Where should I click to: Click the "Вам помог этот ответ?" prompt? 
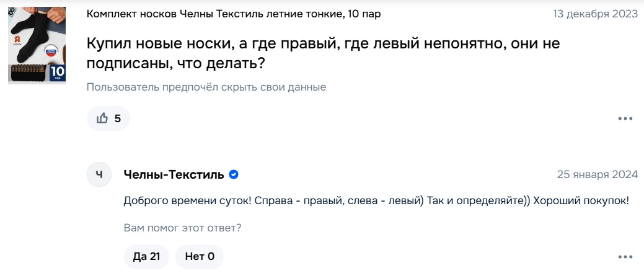[x=182, y=228]
